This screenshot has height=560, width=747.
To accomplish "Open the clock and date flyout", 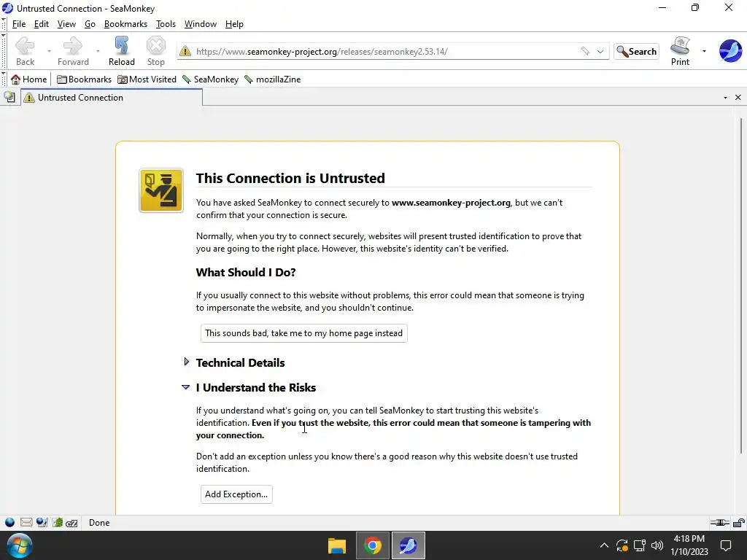I will pos(689,545).
